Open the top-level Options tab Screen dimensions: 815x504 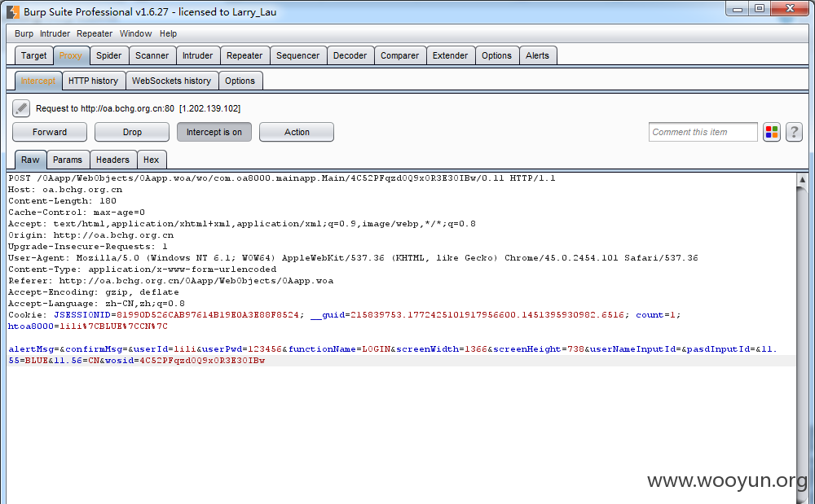click(496, 55)
